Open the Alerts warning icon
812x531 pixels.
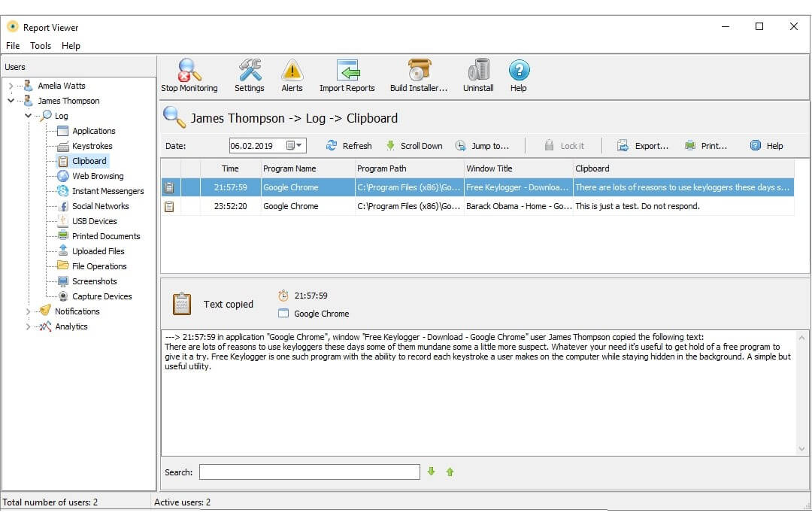[292, 71]
